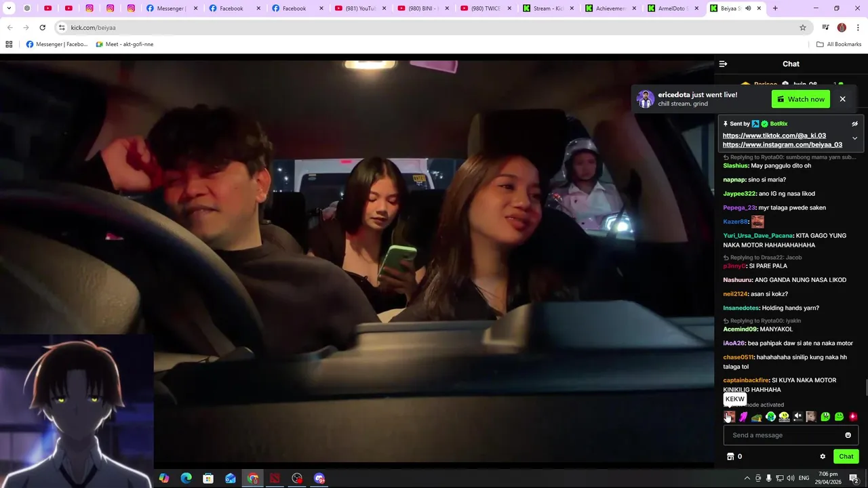Focus the Send a message field
Screen dimensions: 868x488
tap(791, 435)
